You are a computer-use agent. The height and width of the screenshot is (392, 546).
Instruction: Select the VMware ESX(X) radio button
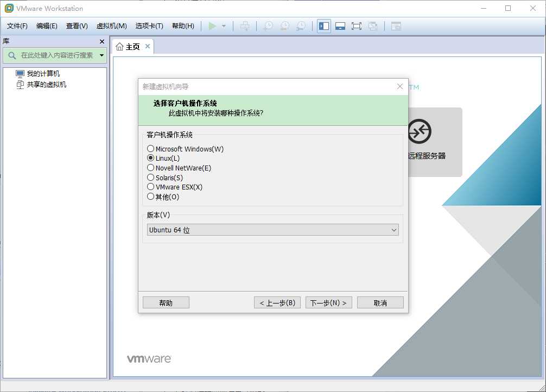[150, 187]
